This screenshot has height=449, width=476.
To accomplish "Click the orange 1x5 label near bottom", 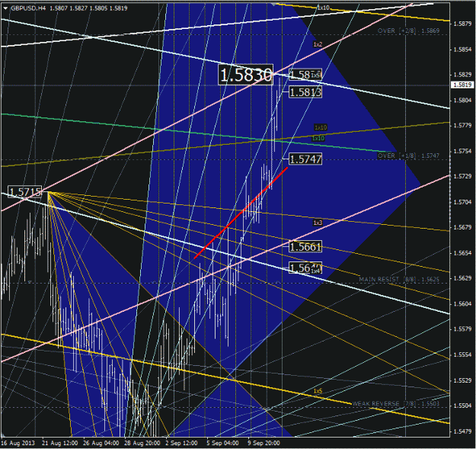I will pos(318,391).
